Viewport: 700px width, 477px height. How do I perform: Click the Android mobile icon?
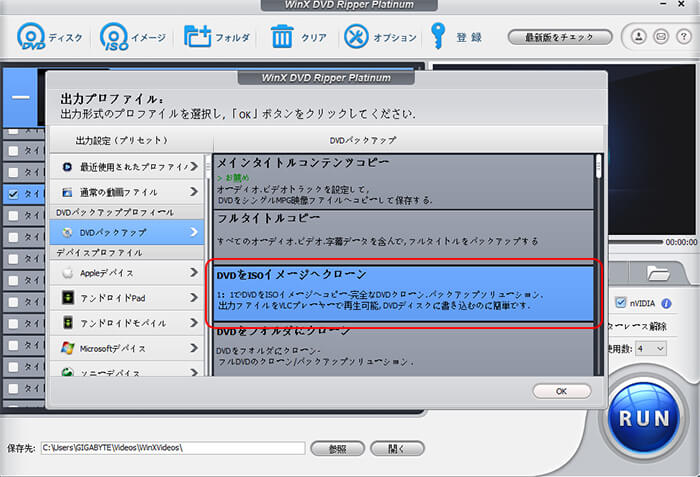coord(68,322)
